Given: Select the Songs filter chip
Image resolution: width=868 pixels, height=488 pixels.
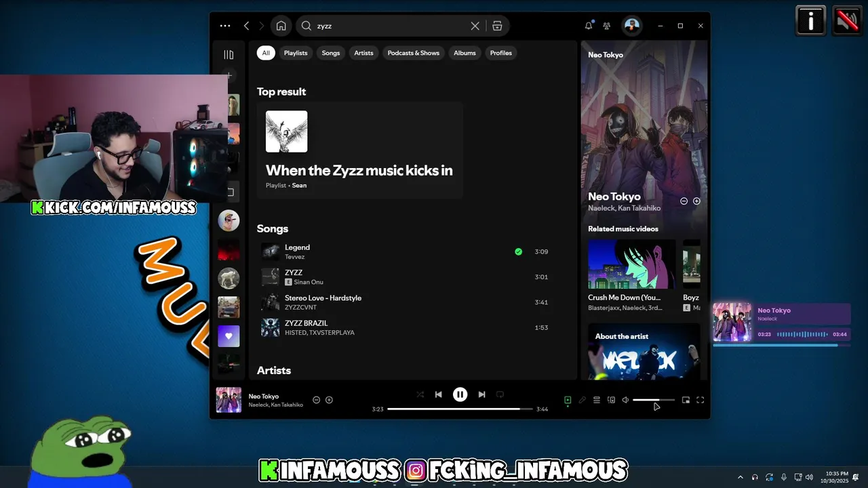Looking at the screenshot, I should (x=331, y=53).
